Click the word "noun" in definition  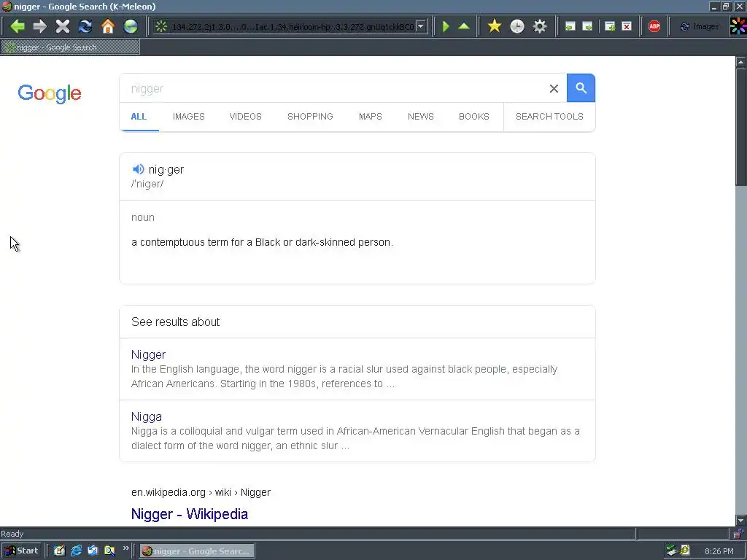[143, 217]
